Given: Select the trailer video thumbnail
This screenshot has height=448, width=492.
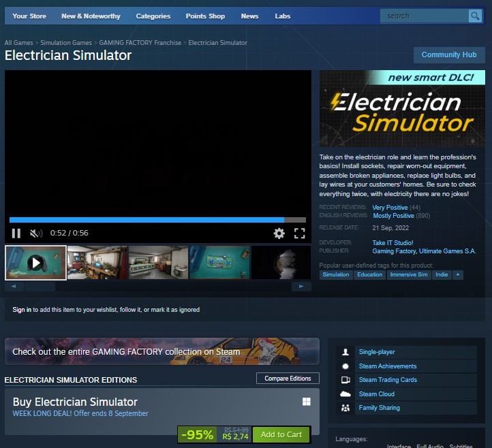Looking at the screenshot, I should tap(35, 263).
